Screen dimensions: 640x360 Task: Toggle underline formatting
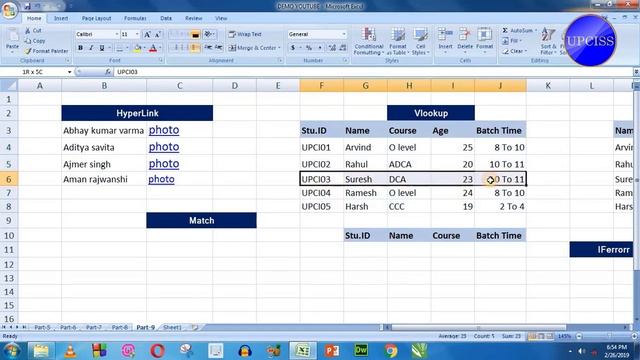click(102, 48)
